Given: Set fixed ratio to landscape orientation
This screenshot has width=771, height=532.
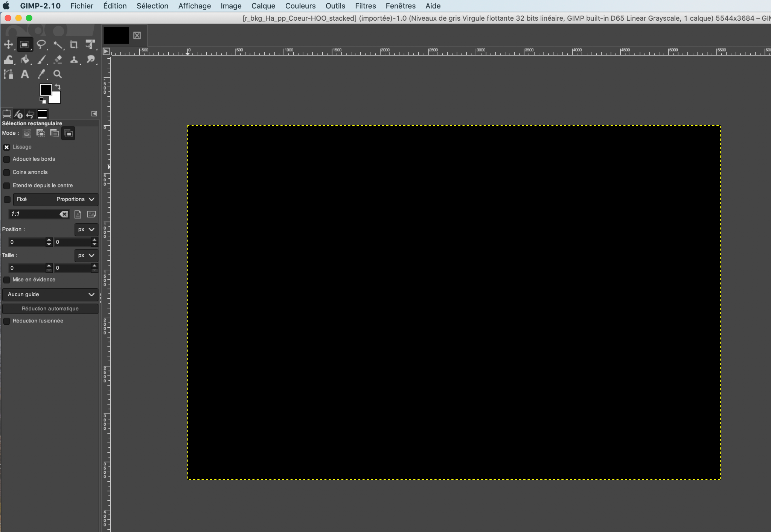Looking at the screenshot, I should click(91, 214).
